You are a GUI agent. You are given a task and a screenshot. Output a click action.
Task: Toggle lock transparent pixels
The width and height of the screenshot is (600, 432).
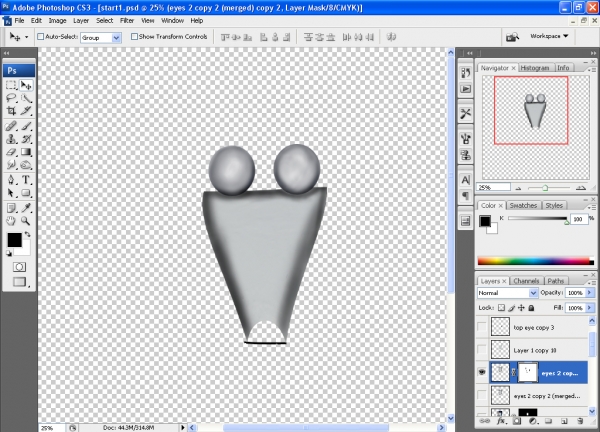tap(501, 308)
